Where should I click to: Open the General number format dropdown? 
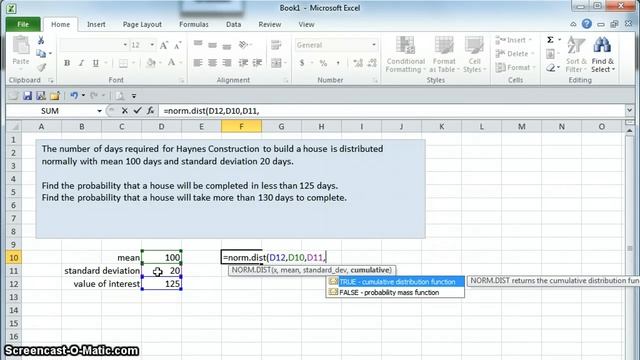click(373, 45)
